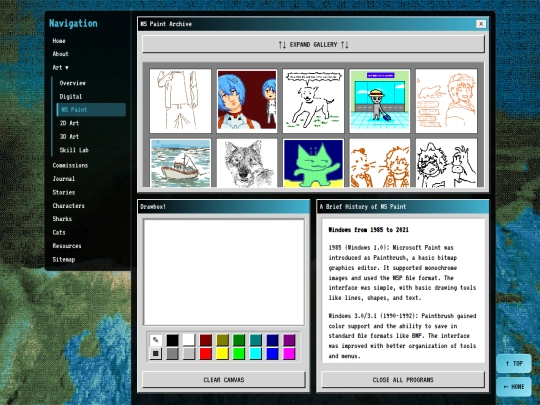The image size is (540, 405).
Task: Pick the bright blue color swatch
Action: tap(272, 353)
